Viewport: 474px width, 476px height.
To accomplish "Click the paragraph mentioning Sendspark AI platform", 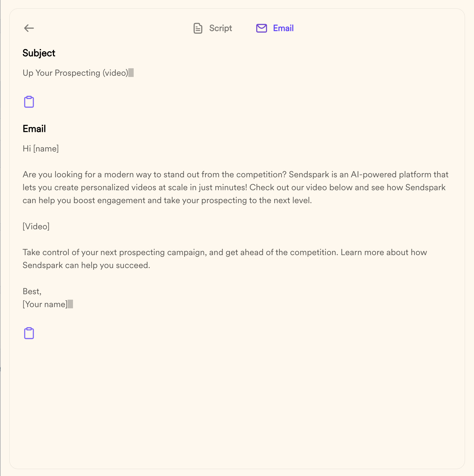I will coord(234,187).
